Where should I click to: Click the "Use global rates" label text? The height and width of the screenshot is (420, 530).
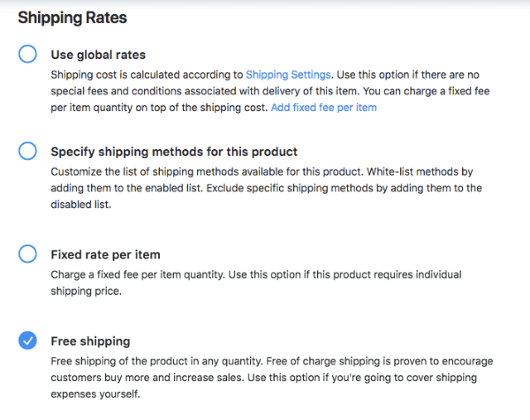coord(98,55)
